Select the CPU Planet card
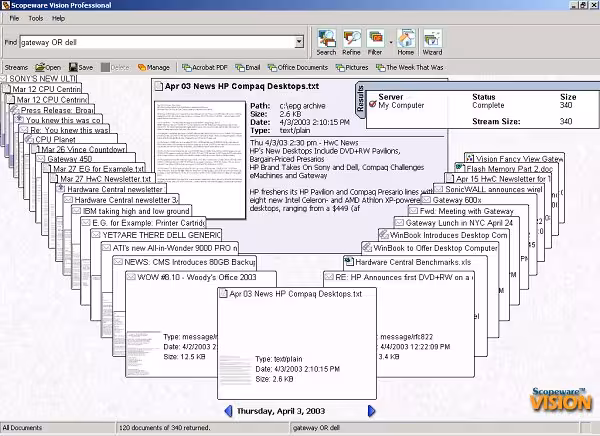This screenshot has width=600, height=436. [71, 139]
